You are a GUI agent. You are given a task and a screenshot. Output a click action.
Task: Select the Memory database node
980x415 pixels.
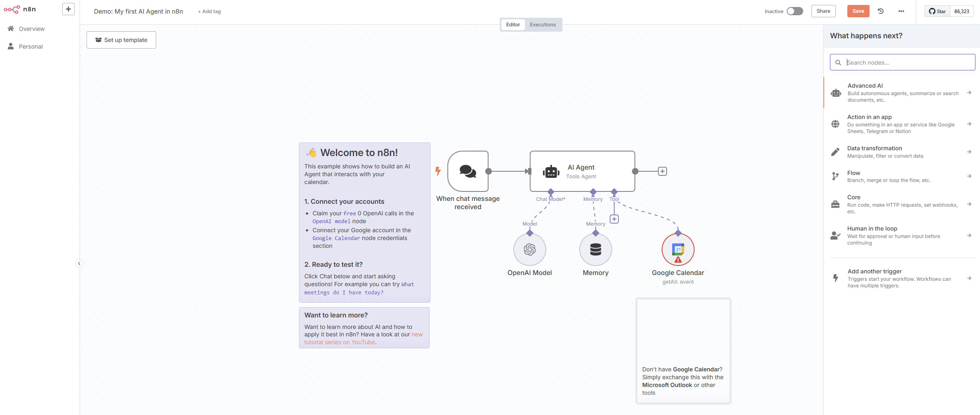click(x=596, y=249)
